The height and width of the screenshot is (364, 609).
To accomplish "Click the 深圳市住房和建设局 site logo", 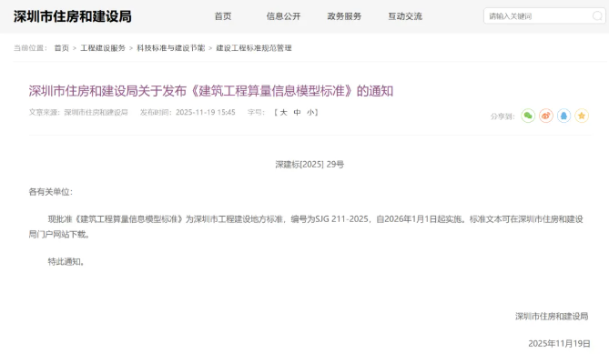I will 73,16.
